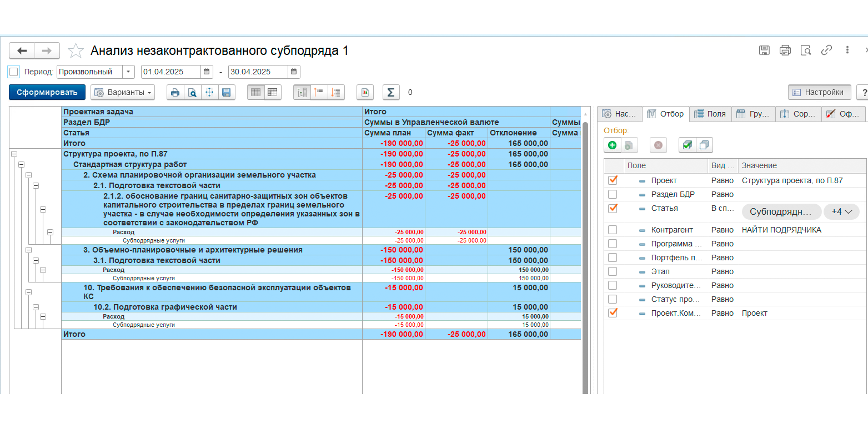Add report to favorites with star icon
Image resolution: width=868 pixels, height=429 pixels.
point(76,51)
